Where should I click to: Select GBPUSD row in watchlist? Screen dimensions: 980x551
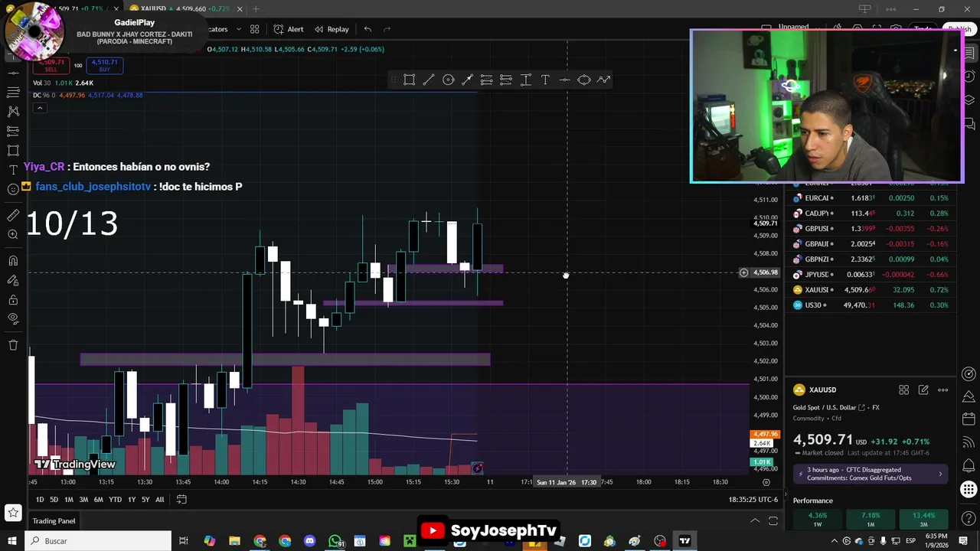click(x=871, y=229)
